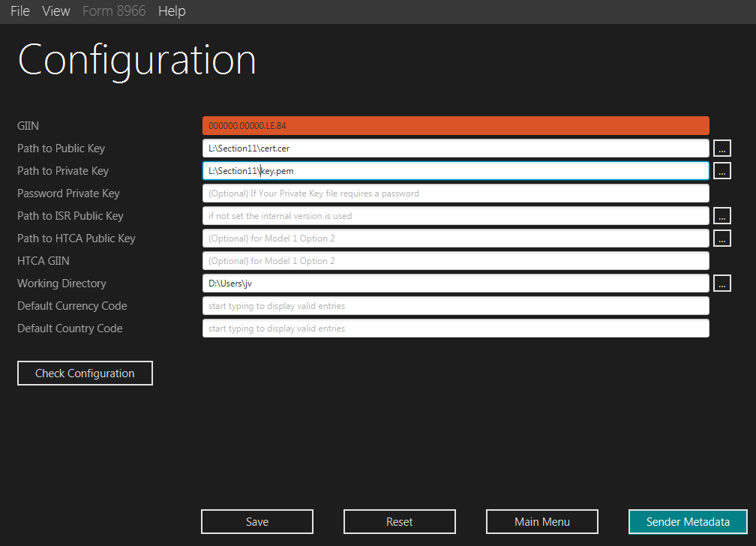Browse for the ISR Public Key file

point(721,216)
